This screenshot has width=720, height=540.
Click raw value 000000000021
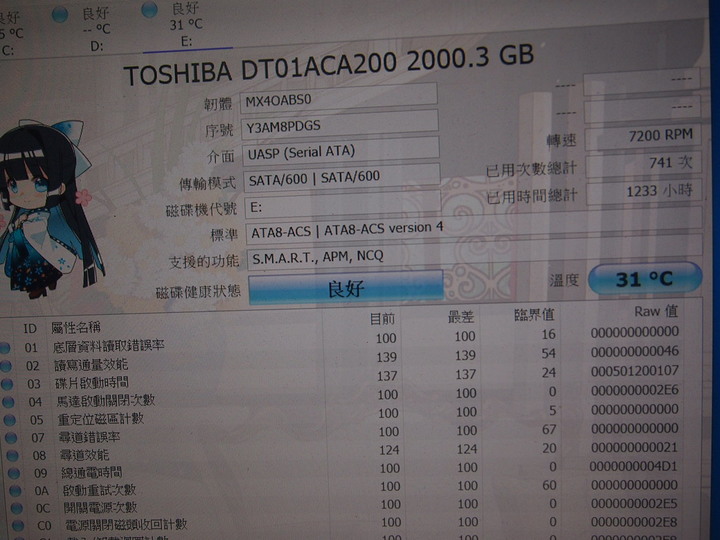tap(635, 447)
